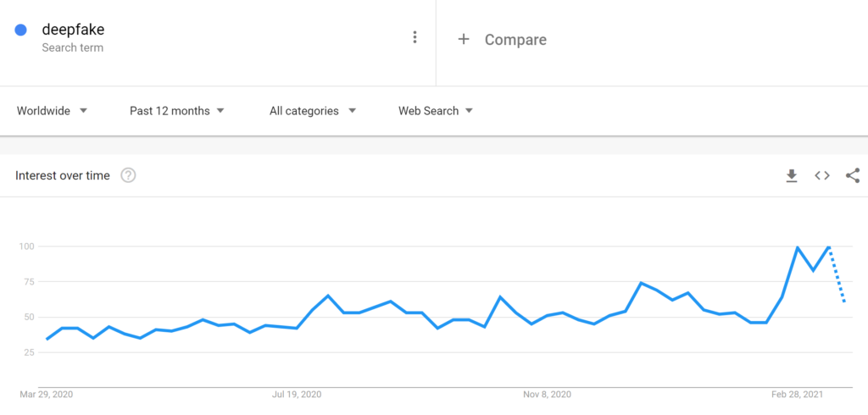Image resolution: width=868 pixels, height=415 pixels.
Task: Open the Past 12 months time range dropdown
Action: [x=176, y=111]
